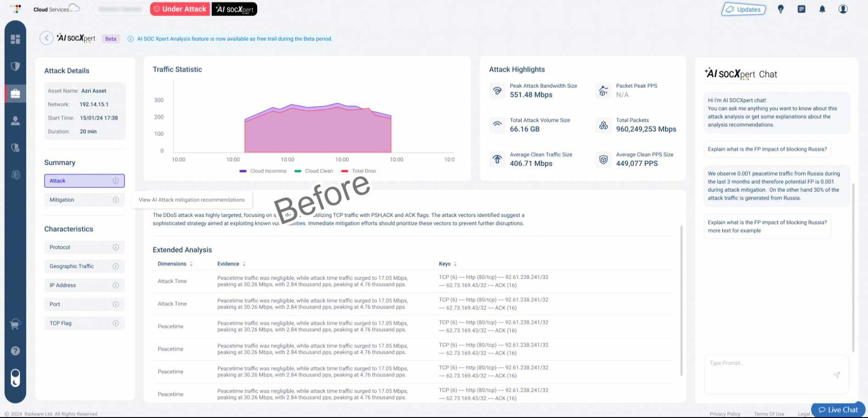This screenshot has height=418, width=868.
Task: Click the lightbulb icon in top bar
Action: (x=780, y=9)
